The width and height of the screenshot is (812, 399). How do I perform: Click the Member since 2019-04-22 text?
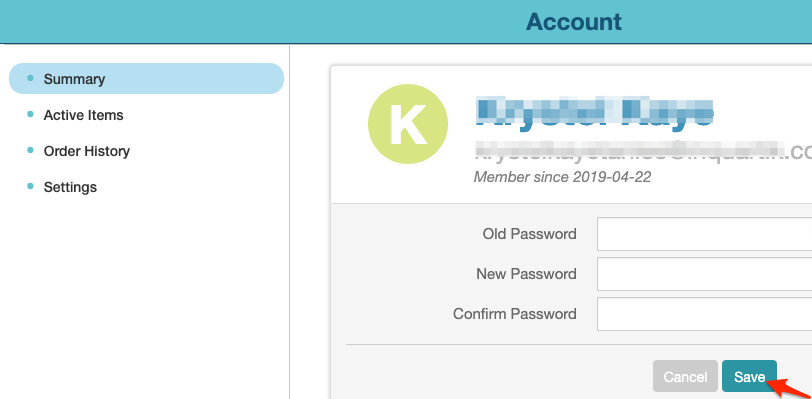click(562, 177)
